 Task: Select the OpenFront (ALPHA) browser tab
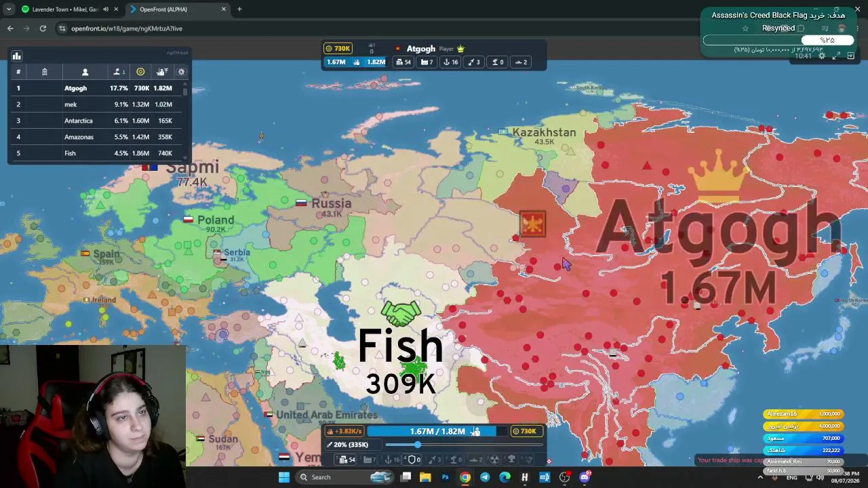click(178, 9)
